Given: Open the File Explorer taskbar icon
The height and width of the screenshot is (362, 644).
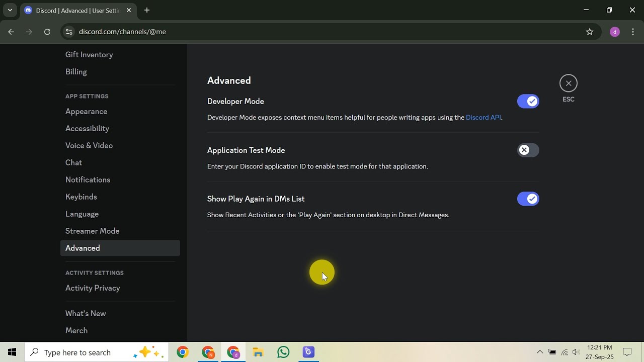Looking at the screenshot, I should pos(258,352).
